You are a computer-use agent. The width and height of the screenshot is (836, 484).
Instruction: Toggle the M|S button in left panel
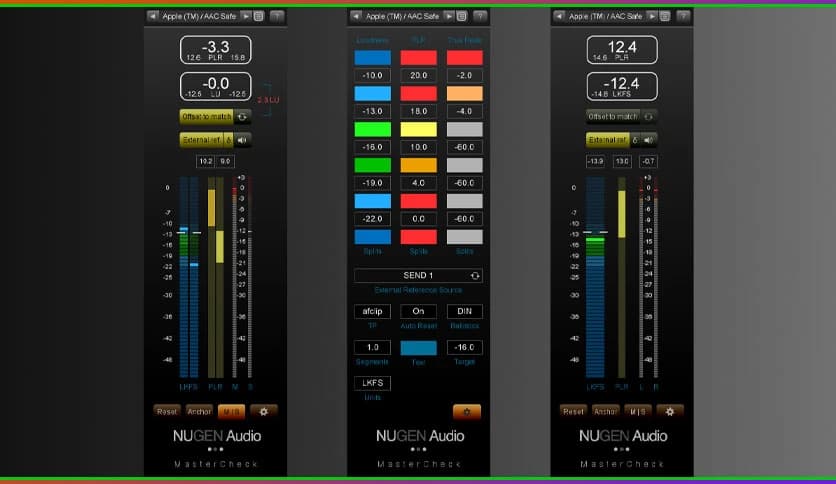pos(231,412)
